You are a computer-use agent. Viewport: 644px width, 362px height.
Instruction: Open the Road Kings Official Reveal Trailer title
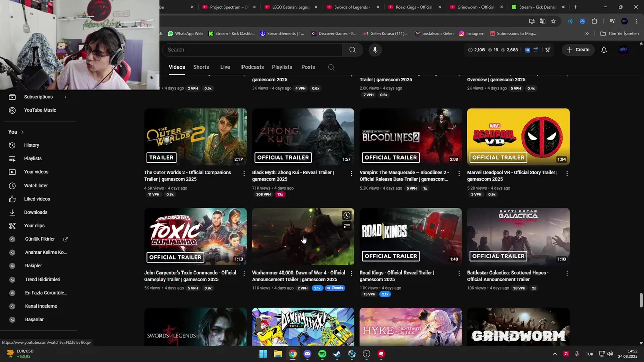coord(396,276)
